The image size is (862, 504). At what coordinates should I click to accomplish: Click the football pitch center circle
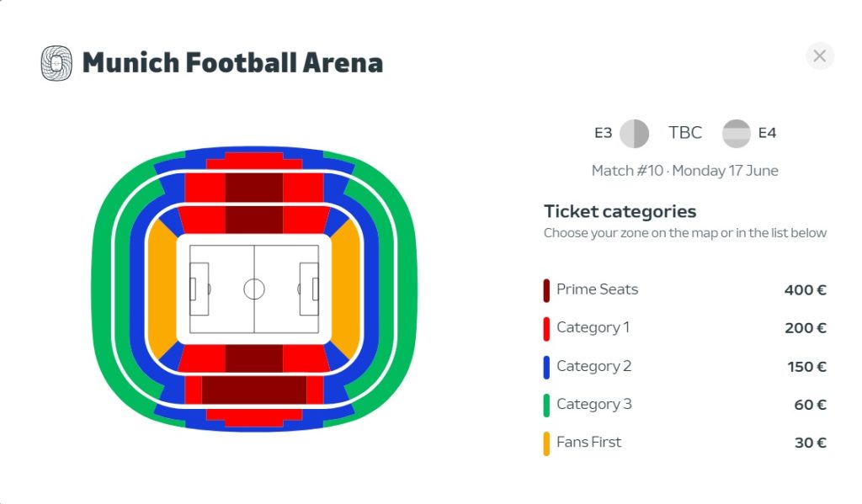(x=254, y=289)
